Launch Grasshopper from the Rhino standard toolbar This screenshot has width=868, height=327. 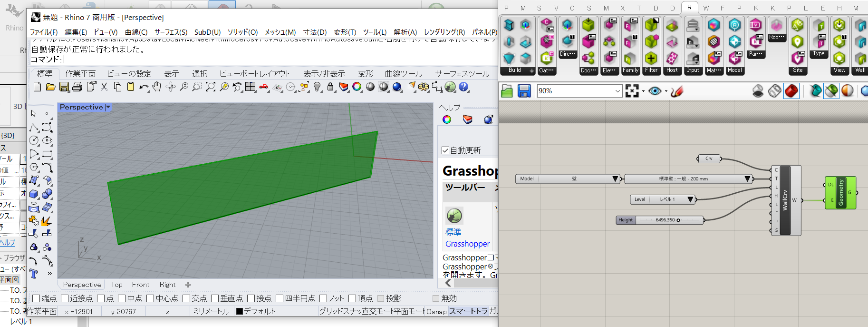(450, 87)
